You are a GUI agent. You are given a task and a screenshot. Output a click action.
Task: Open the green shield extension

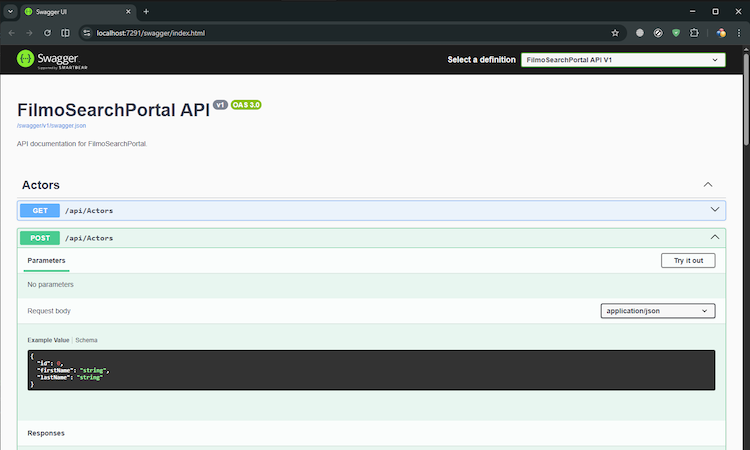click(676, 33)
